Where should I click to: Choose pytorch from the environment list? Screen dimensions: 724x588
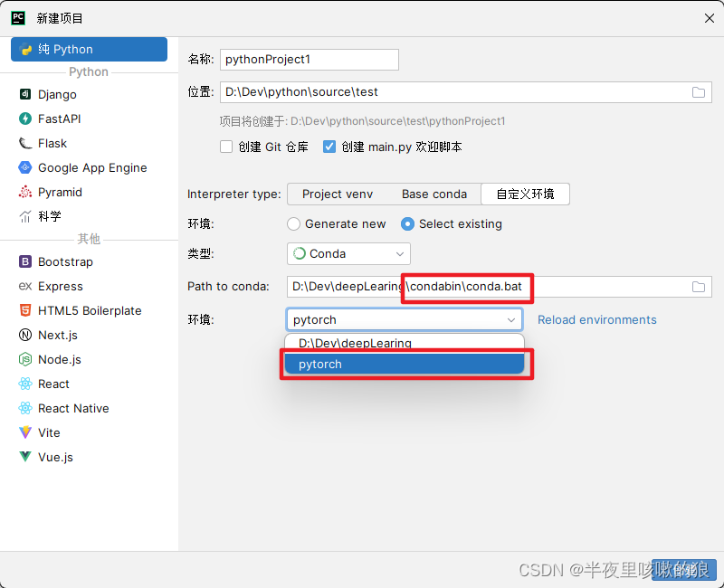click(404, 365)
